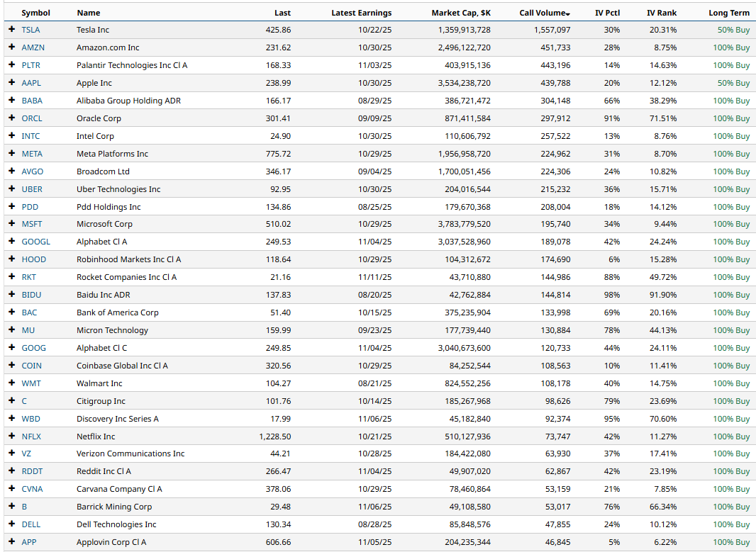
Task: Sort by Long Term column header
Action: click(729, 13)
